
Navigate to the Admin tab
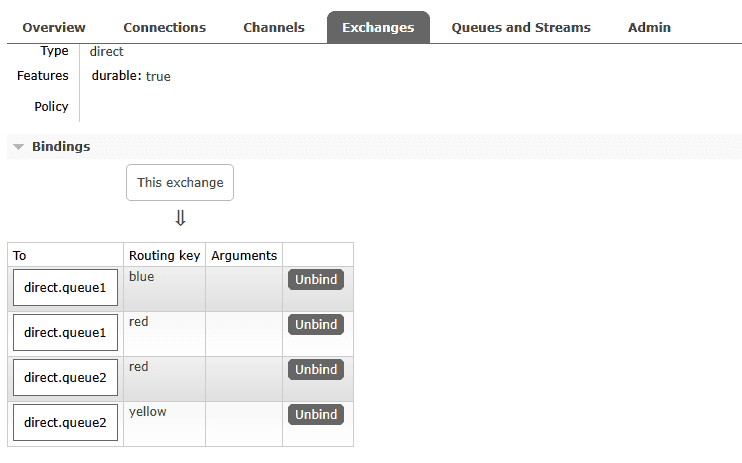click(649, 27)
